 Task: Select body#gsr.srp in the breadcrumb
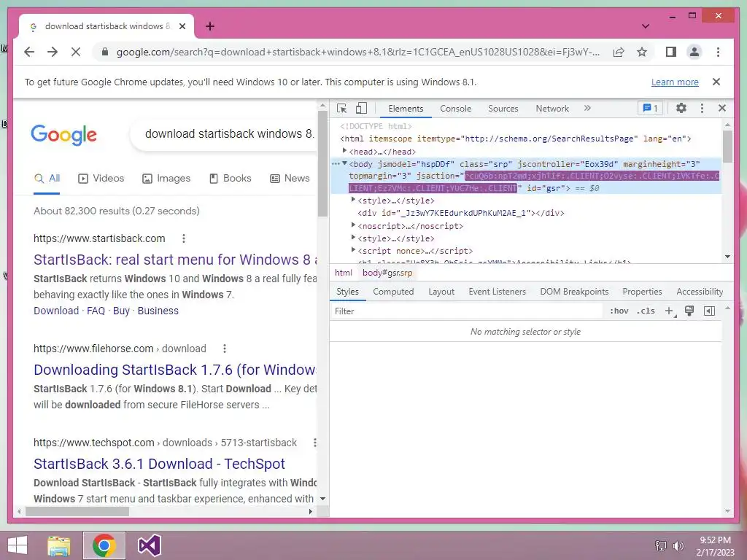[387, 273]
